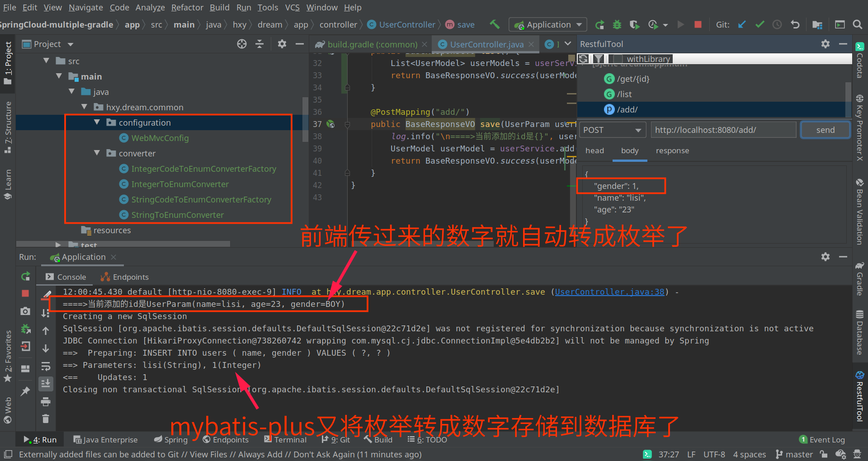Open Search Everywhere magnifier
Viewport: 868px width, 461px height.
coord(857,24)
